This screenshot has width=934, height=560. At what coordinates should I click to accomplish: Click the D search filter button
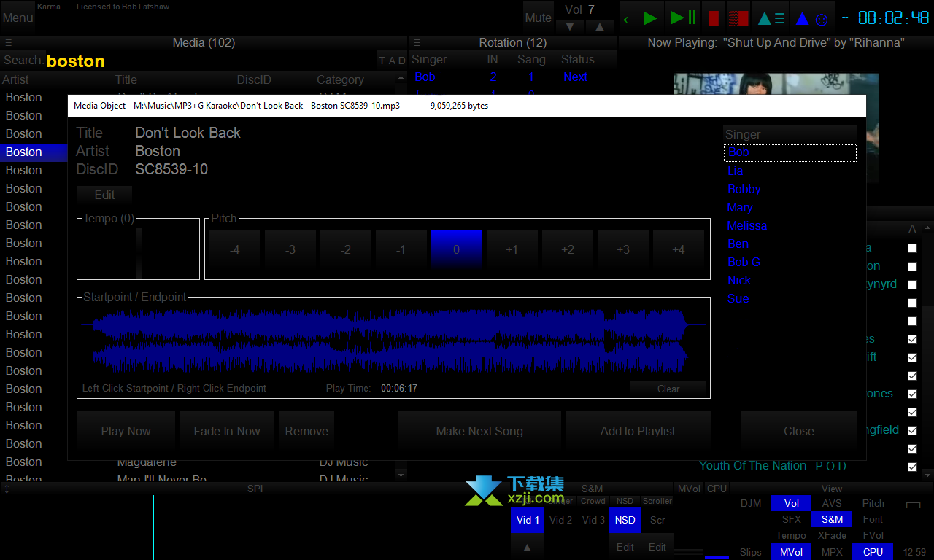[401, 61]
